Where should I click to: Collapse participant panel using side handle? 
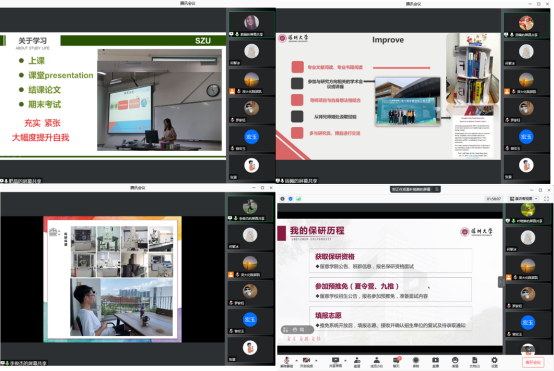500,282
